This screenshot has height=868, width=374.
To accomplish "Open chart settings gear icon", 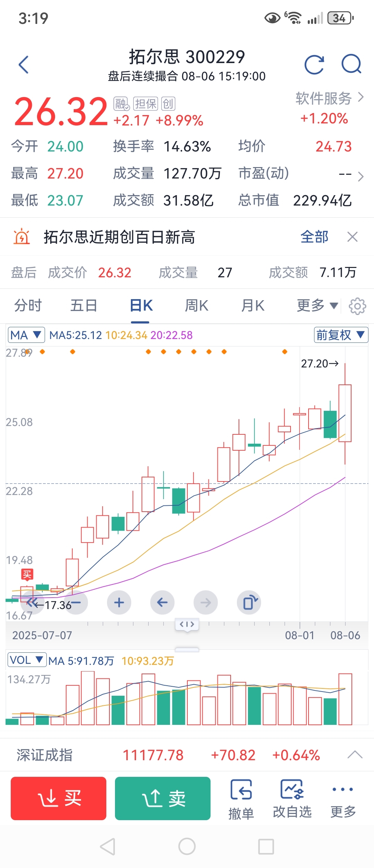I will click(357, 306).
